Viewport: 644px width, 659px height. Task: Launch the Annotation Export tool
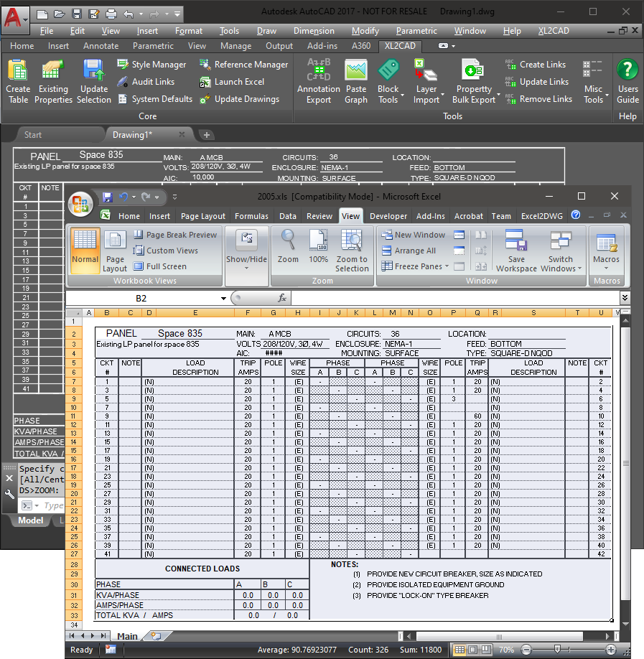[318, 72]
